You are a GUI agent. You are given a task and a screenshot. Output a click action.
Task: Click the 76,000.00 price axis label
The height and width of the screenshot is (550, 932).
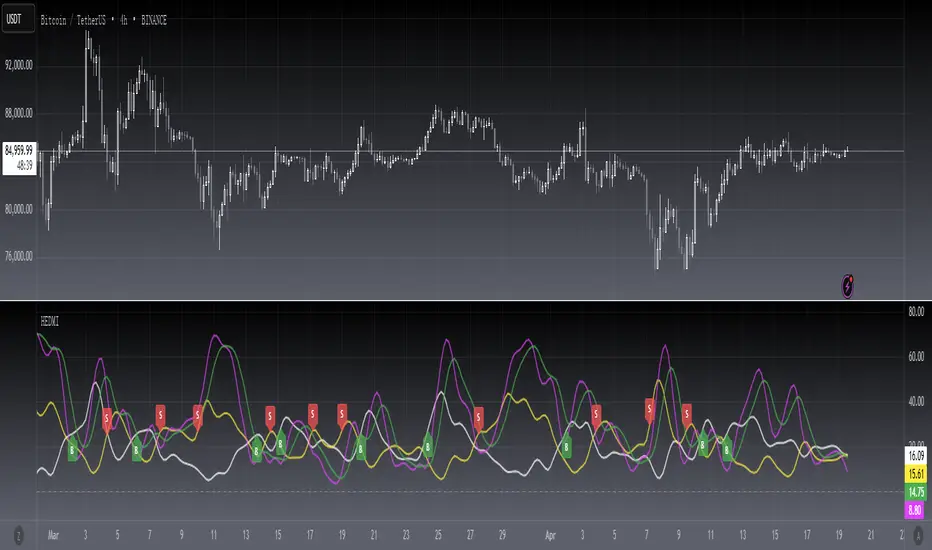(19, 256)
